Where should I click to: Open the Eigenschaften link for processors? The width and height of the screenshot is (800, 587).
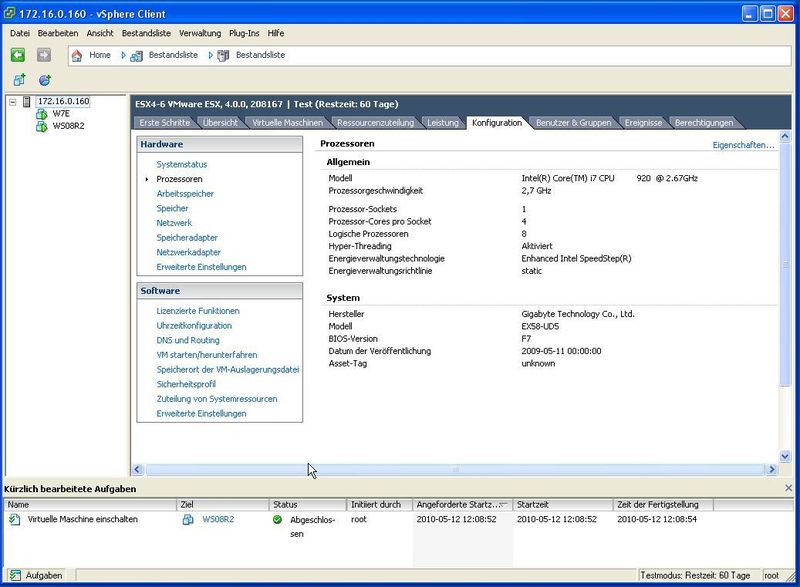(x=743, y=145)
